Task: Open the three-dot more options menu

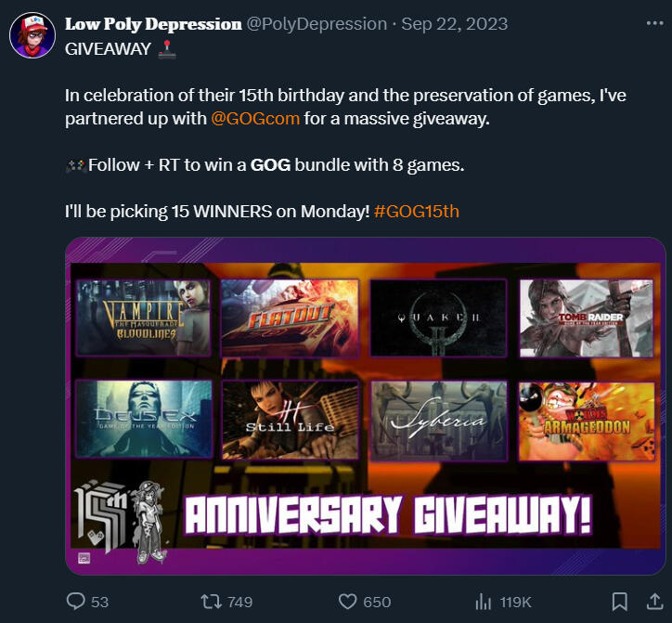Action: pyautogui.click(x=655, y=23)
